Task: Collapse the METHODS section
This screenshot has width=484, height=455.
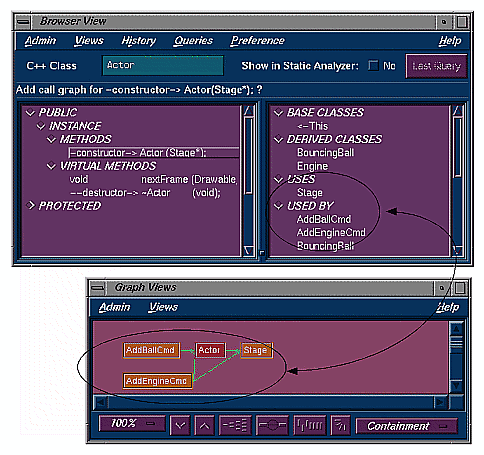Action: pos(51,139)
